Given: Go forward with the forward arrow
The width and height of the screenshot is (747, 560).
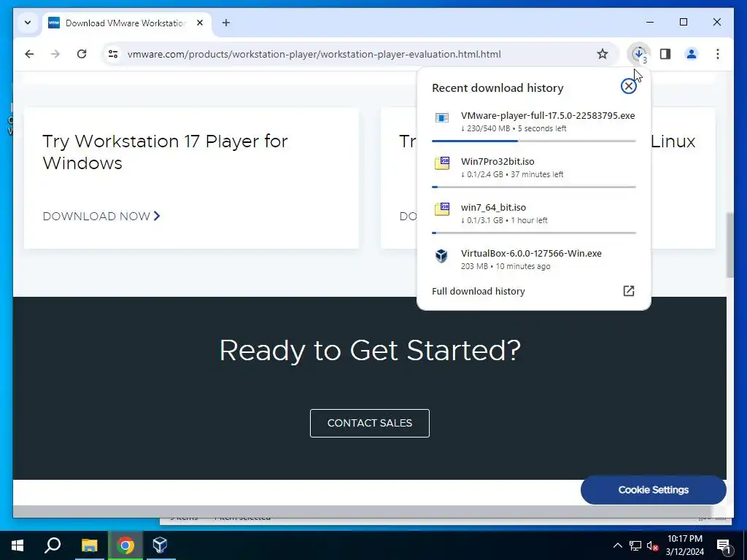Looking at the screenshot, I should [55, 54].
